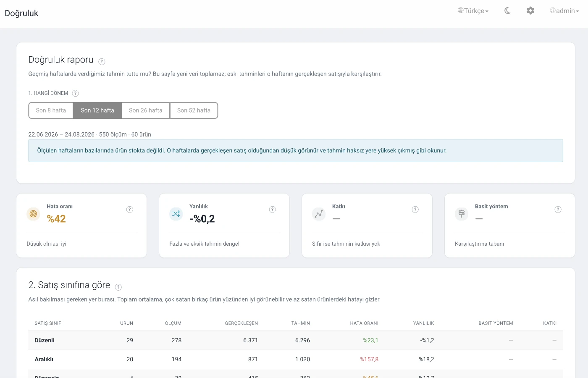Click TAHMİN column header
This screenshot has width=588, height=378.
301,323
